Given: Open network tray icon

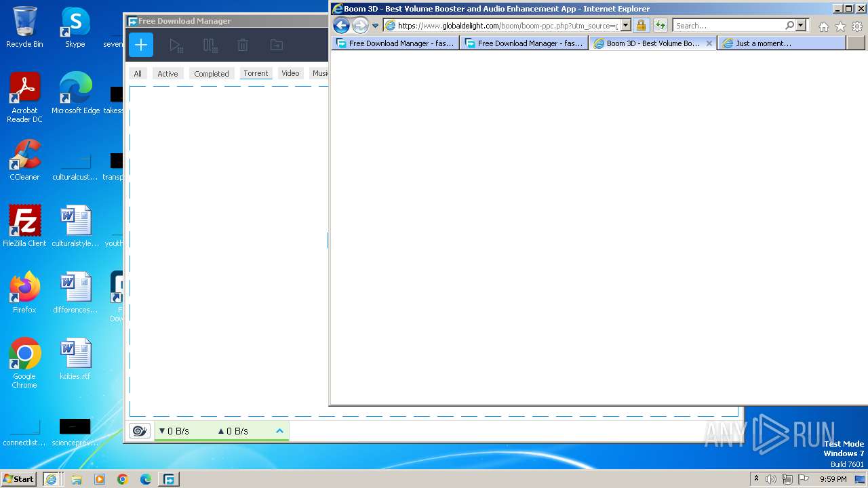Looking at the screenshot, I should [x=787, y=479].
